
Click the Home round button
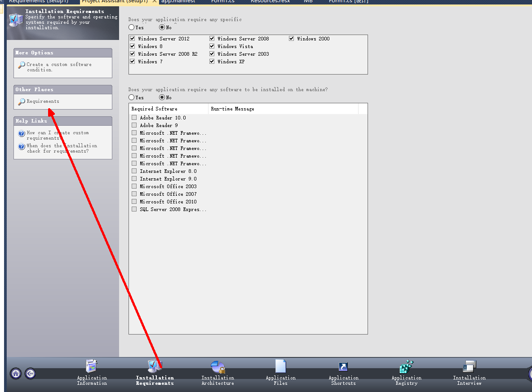16,374
